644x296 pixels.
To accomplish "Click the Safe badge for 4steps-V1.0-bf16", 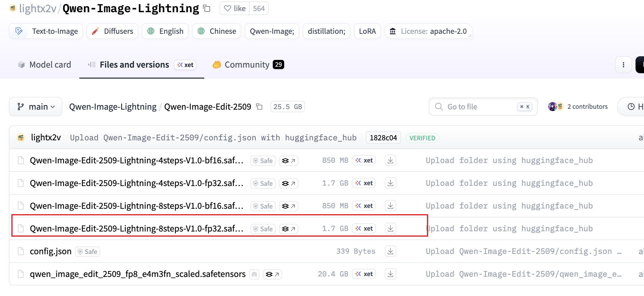I will 263,160.
